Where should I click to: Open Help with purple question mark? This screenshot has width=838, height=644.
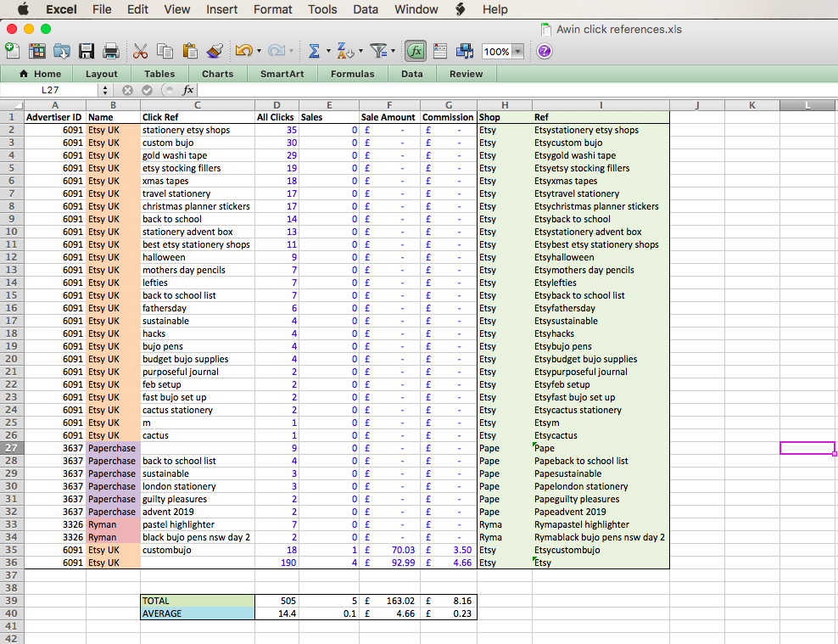(544, 51)
